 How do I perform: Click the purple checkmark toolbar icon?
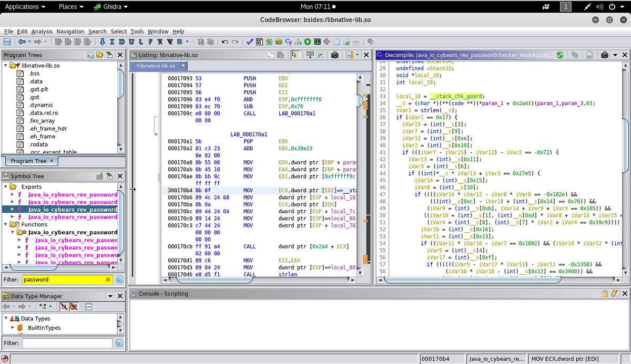point(250,41)
